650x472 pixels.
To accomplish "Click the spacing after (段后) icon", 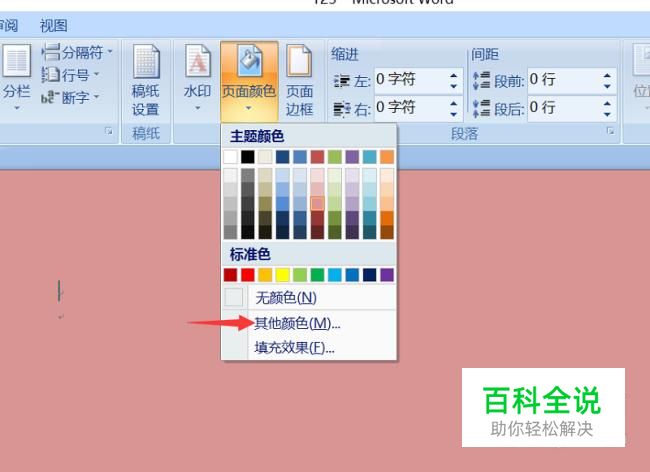I will (x=481, y=109).
